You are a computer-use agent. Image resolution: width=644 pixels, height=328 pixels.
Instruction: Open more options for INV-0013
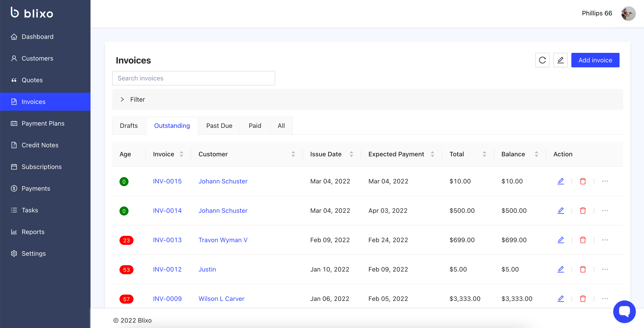point(605,240)
